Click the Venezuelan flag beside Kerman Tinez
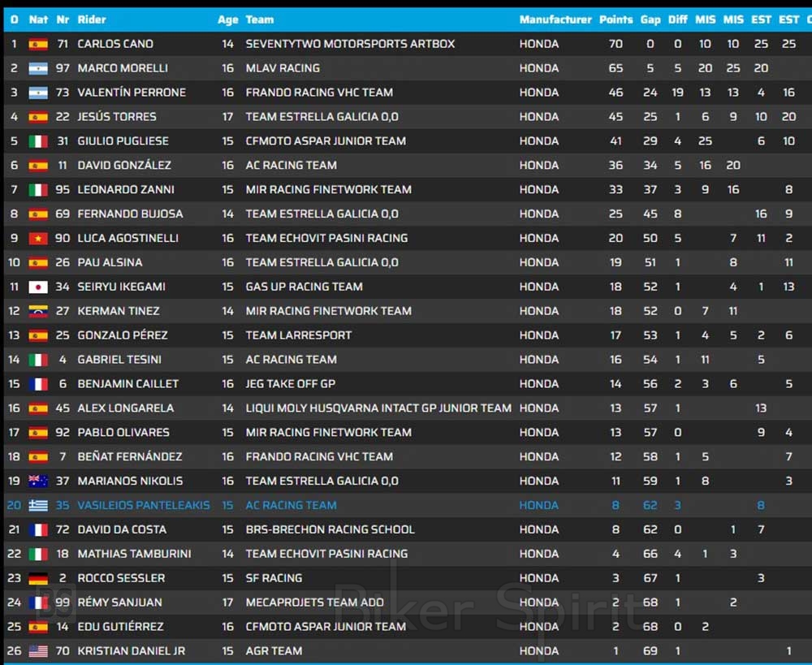The height and width of the screenshot is (665, 812). click(x=38, y=311)
